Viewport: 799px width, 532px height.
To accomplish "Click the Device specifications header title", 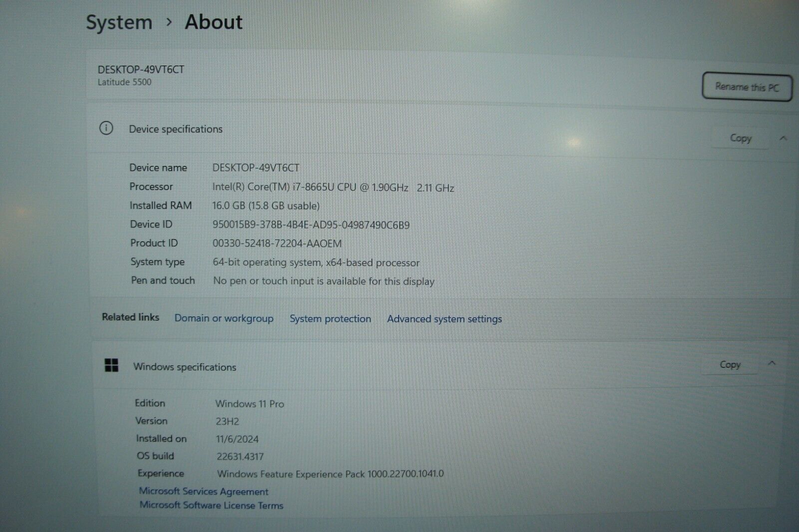I will 176,129.
